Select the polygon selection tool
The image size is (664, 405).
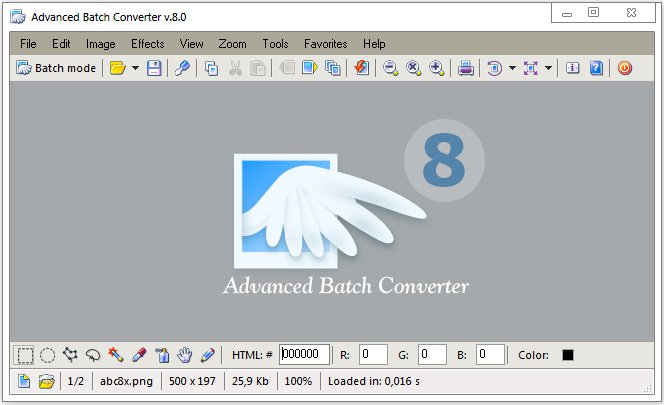70,355
